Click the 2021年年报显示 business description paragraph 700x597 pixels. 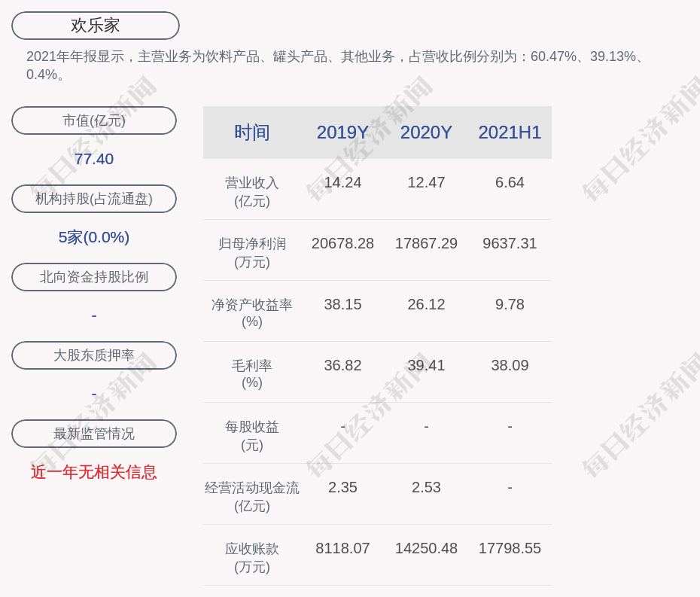click(336, 65)
